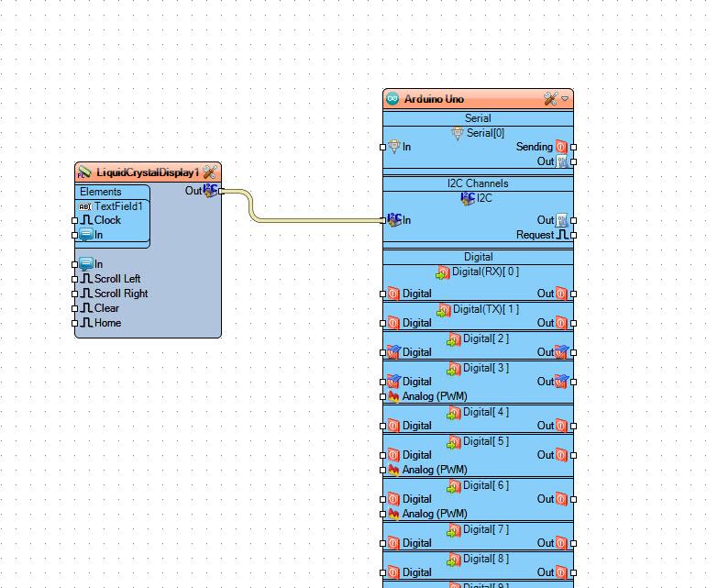Click the Arduino logo icon on the Uno header
The image size is (718, 588).
(x=393, y=99)
